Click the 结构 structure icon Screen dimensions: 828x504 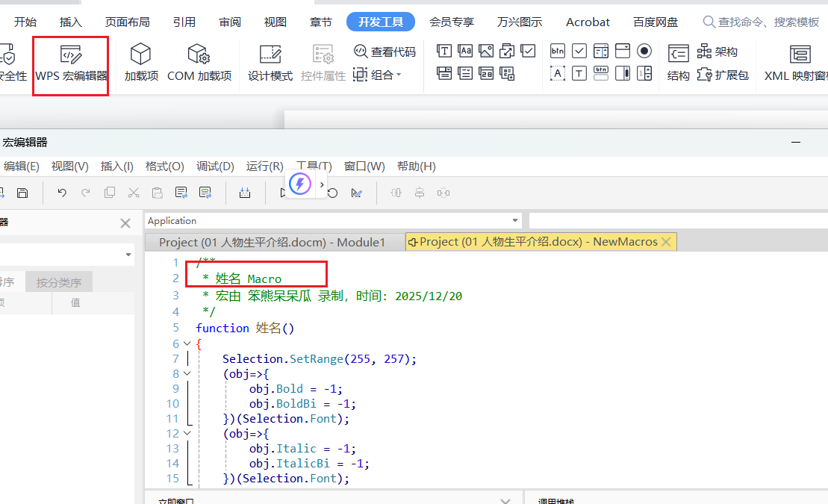coord(678,63)
